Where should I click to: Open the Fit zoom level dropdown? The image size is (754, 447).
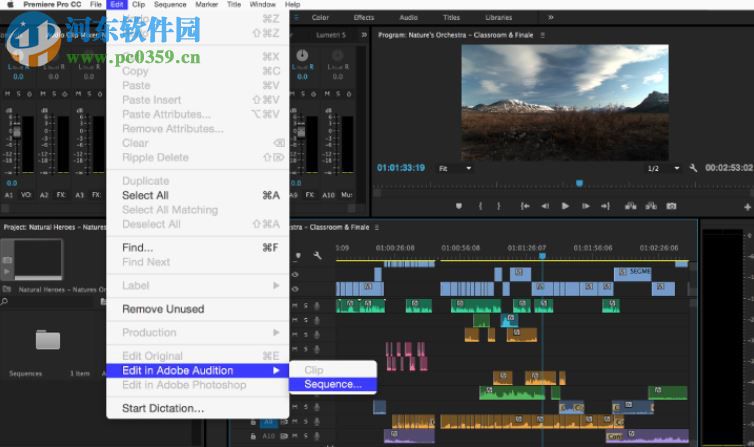tap(454, 168)
